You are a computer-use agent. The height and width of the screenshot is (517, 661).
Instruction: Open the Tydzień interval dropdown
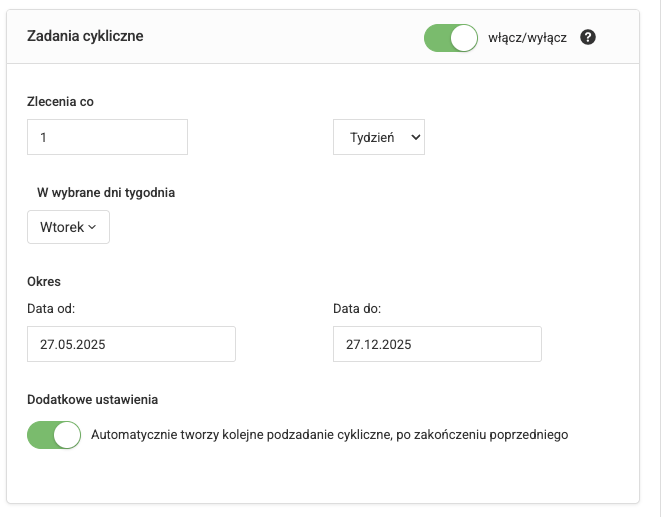(x=378, y=138)
